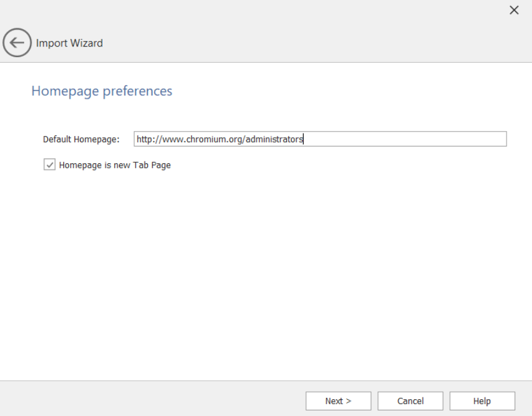Open Help from the wizard dialog

pyautogui.click(x=482, y=400)
